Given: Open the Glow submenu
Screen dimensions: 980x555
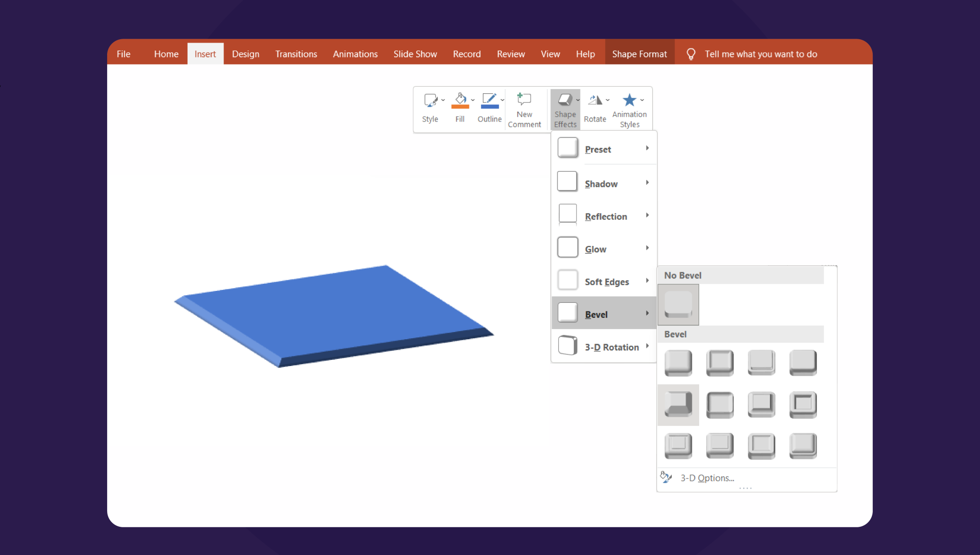Looking at the screenshot, I should [x=604, y=248].
